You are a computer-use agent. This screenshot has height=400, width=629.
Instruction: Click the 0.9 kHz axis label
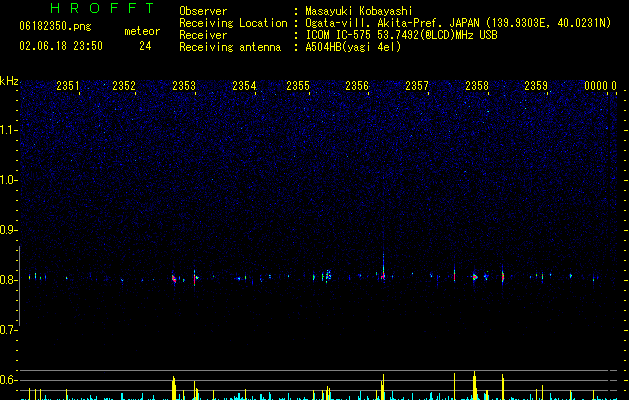(x=8, y=230)
